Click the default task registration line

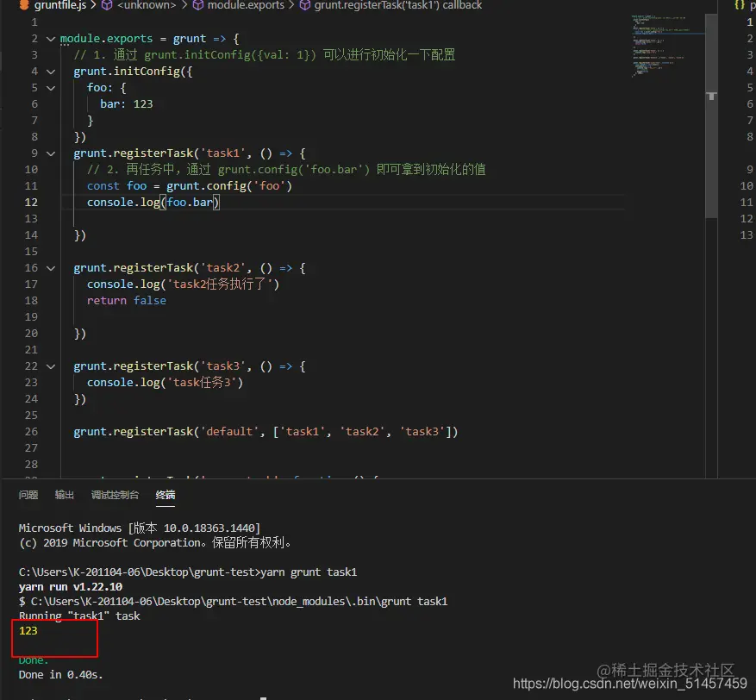pos(266,432)
